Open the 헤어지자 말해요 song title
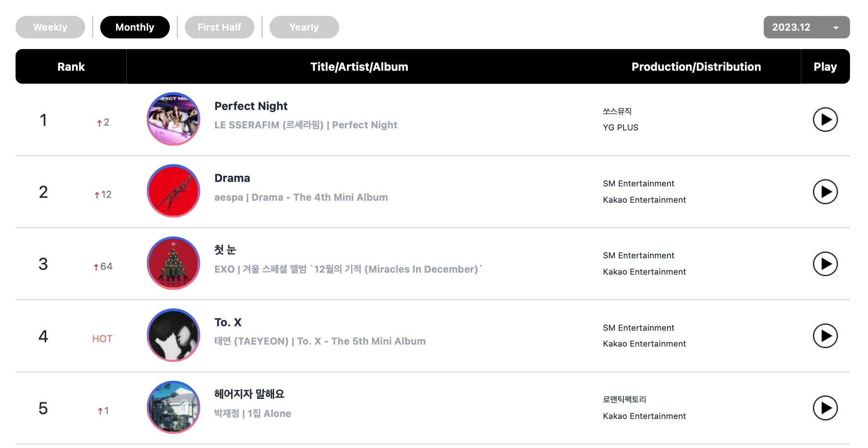 point(249,394)
